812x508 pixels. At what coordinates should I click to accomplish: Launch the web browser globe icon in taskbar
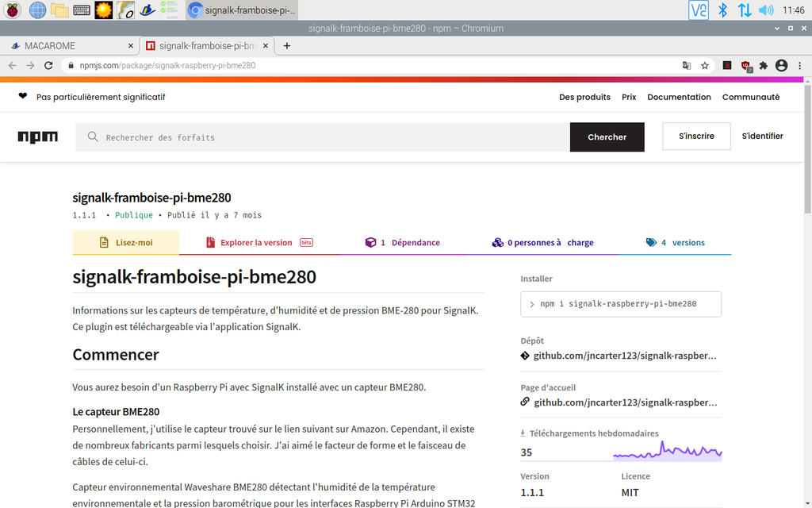(37, 10)
